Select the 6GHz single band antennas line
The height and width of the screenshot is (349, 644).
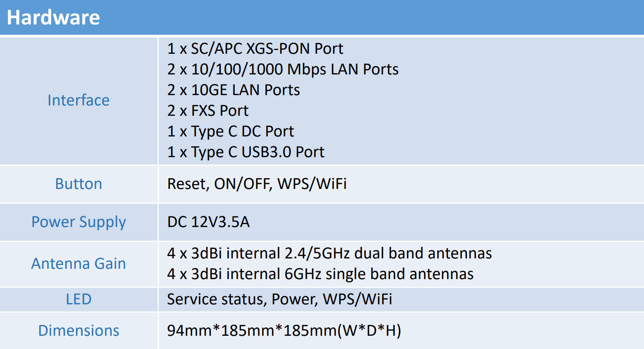click(x=320, y=274)
